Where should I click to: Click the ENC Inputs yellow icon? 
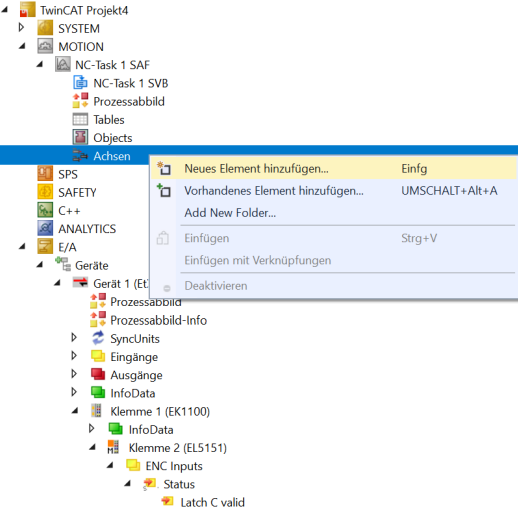(x=133, y=465)
